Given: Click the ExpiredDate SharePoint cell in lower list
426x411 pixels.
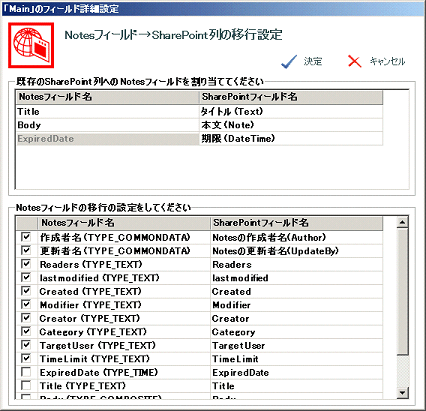Looking at the screenshot, I should click(297, 372).
